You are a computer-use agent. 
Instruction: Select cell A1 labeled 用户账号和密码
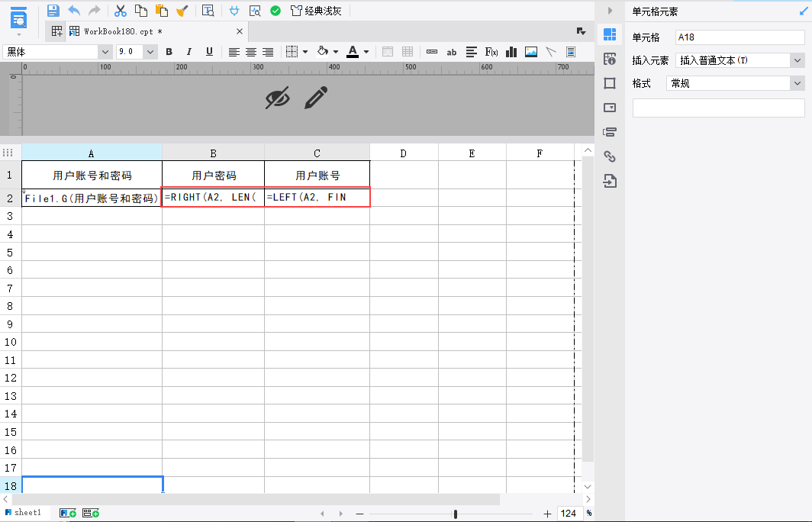tap(92, 175)
